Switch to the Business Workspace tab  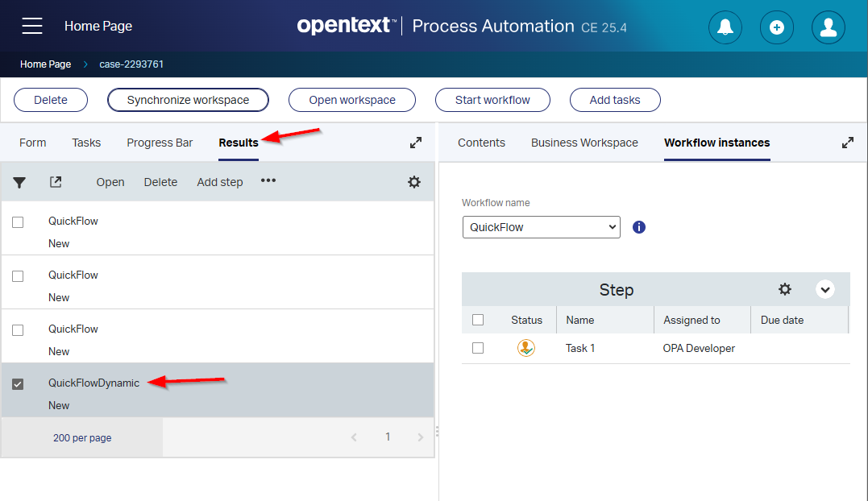pos(584,143)
